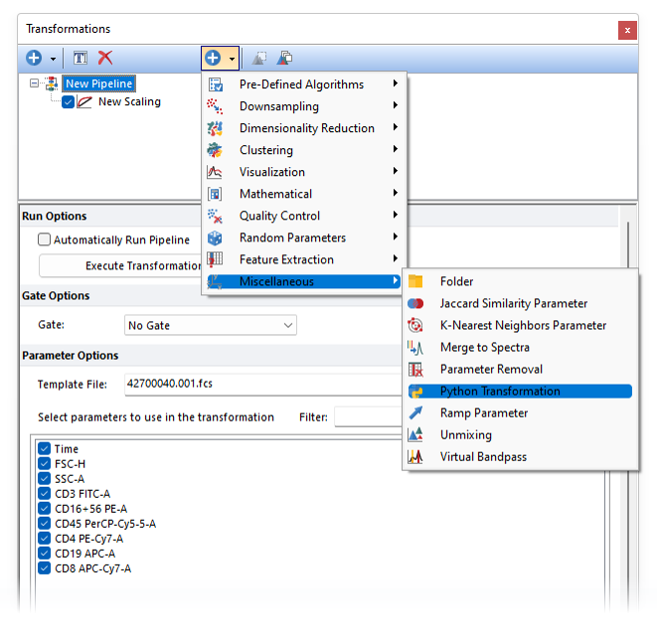Image resolution: width=657 pixels, height=644 pixels.
Task: Choose K-Nearest Neighbors Parameter entry
Action: [x=523, y=326]
